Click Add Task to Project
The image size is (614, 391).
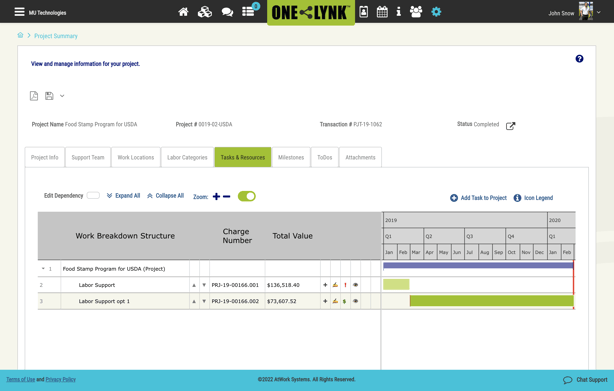(478, 198)
